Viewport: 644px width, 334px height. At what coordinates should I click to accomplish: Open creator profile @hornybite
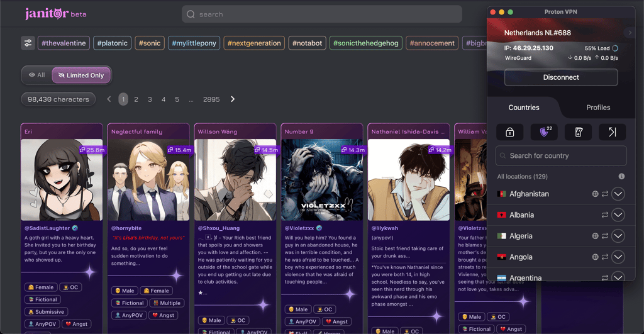tap(126, 228)
